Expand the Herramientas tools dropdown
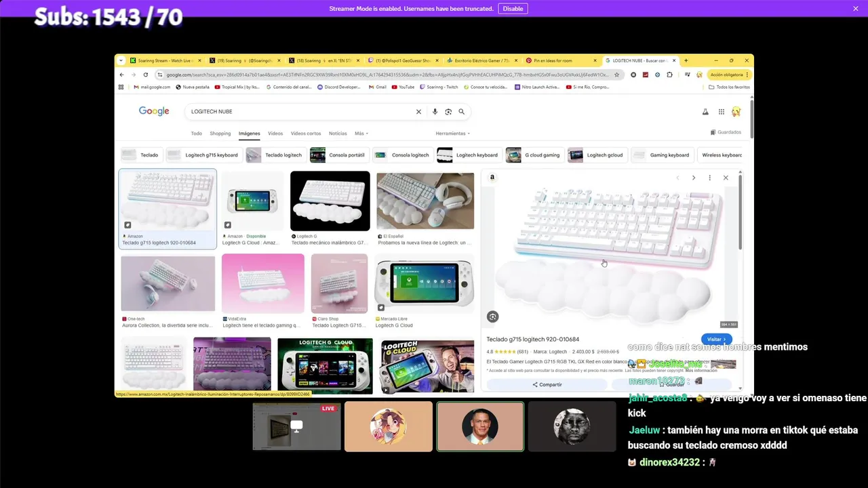This screenshot has width=868, height=488. (x=452, y=134)
